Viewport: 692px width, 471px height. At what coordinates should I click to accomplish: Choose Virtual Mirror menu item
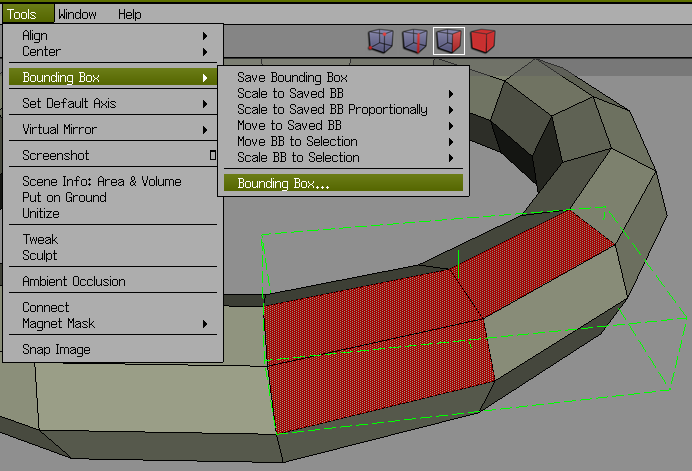[113, 129]
